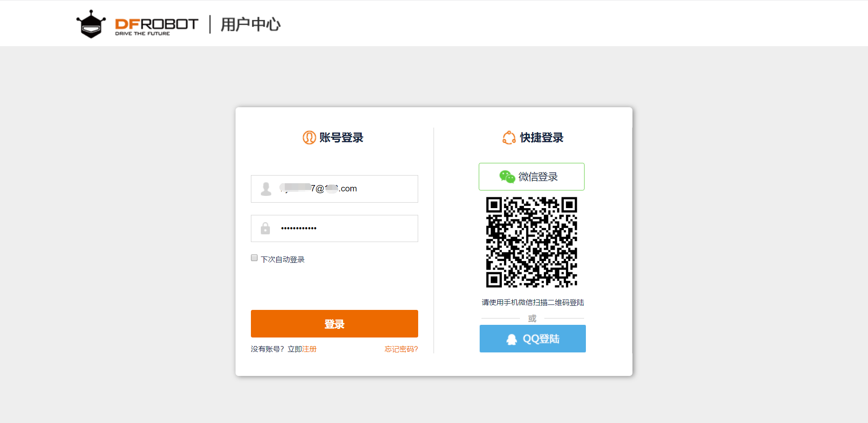The height and width of the screenshot is (423, 868).
Task: Click the padlock icon in password field
Action: coord(265,228)
